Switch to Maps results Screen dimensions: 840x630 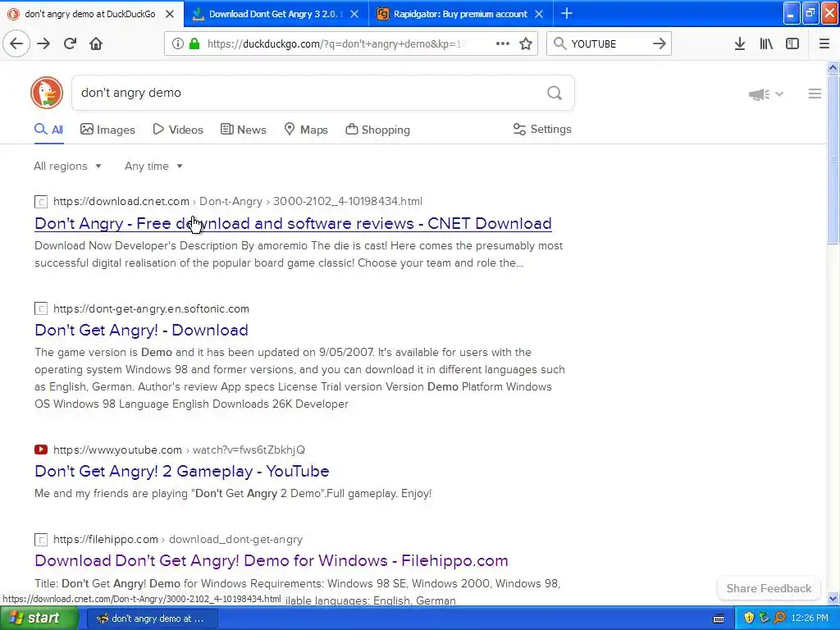[x=306, y=130]
